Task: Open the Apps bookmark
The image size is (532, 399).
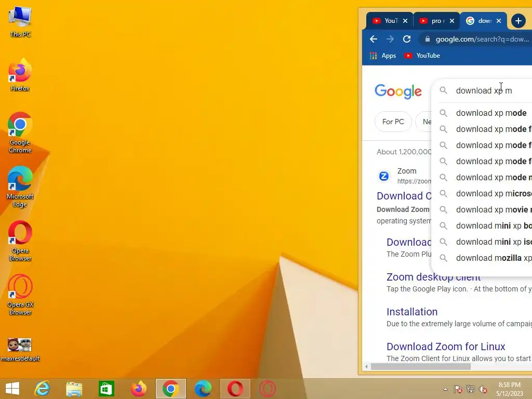Action: coord(383,56)
